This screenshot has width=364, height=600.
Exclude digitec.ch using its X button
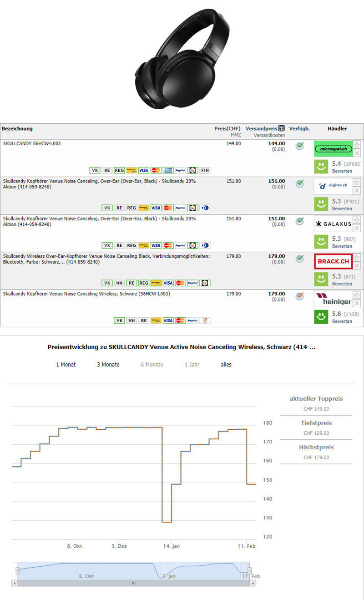click(x=357, y=191)
